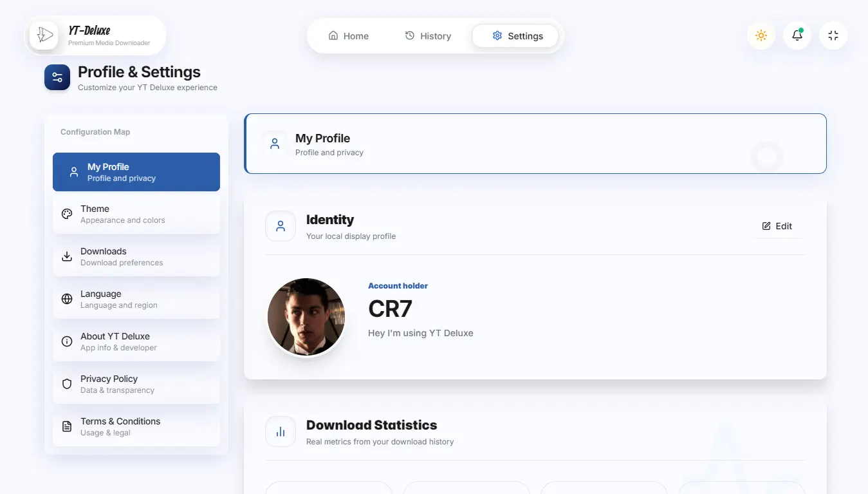Open the notifications bell
Image resolution: width=868 pixels, height=494 pixels.
pyautogui.click(x=797, y=35)
